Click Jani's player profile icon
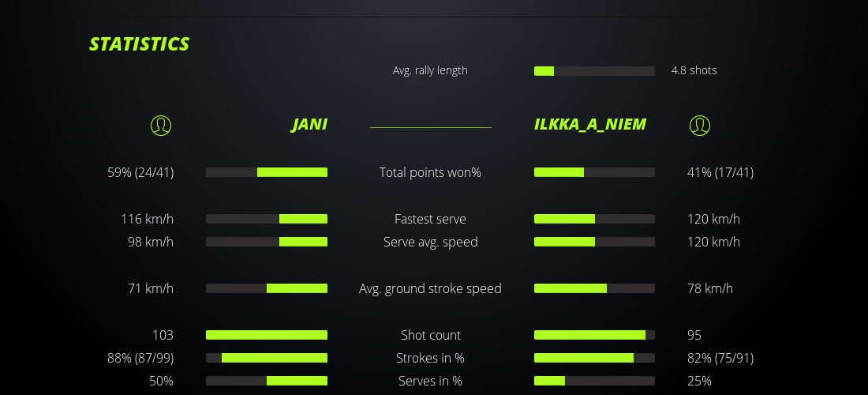 coord(161,125)
